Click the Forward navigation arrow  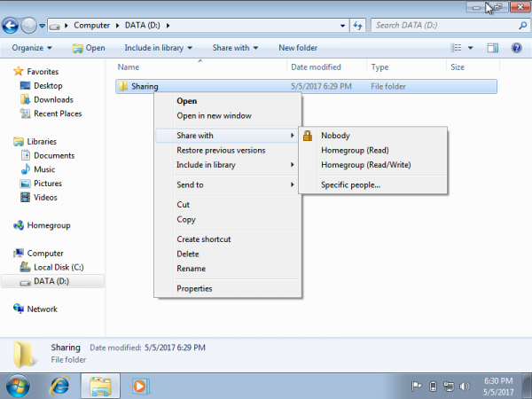pos(28,26)
